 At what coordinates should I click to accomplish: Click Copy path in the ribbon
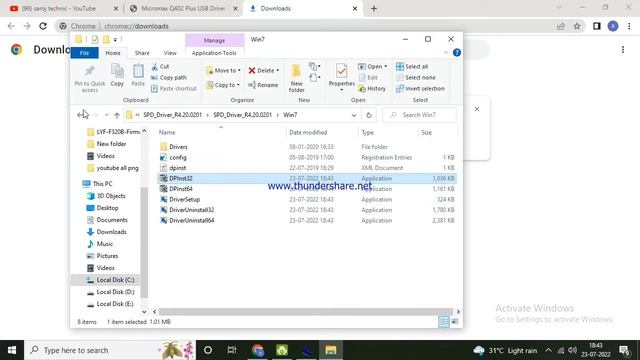tap(169, 78)
